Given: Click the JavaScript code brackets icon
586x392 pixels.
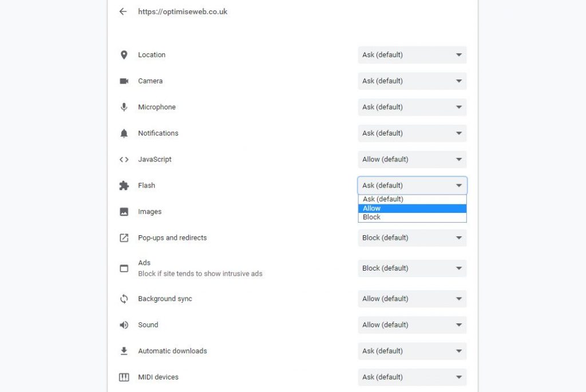Looking at the screenshot, I should click(x=124, y=160).
